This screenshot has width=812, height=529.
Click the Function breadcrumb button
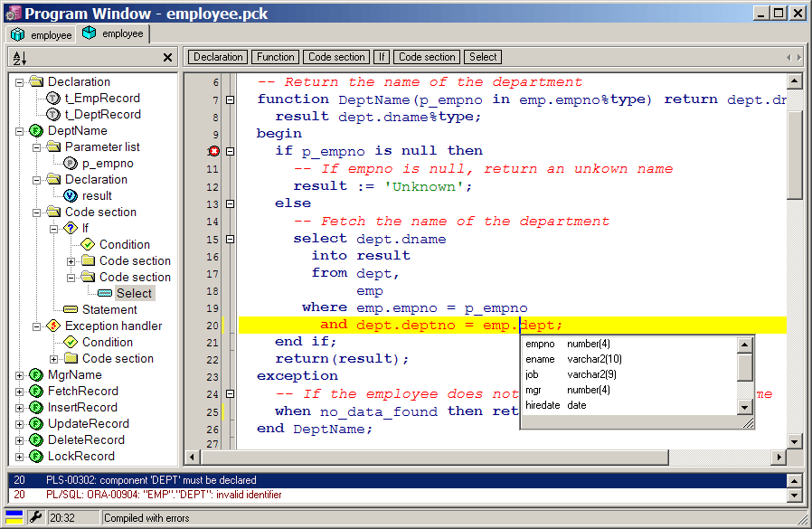(275, 57)
